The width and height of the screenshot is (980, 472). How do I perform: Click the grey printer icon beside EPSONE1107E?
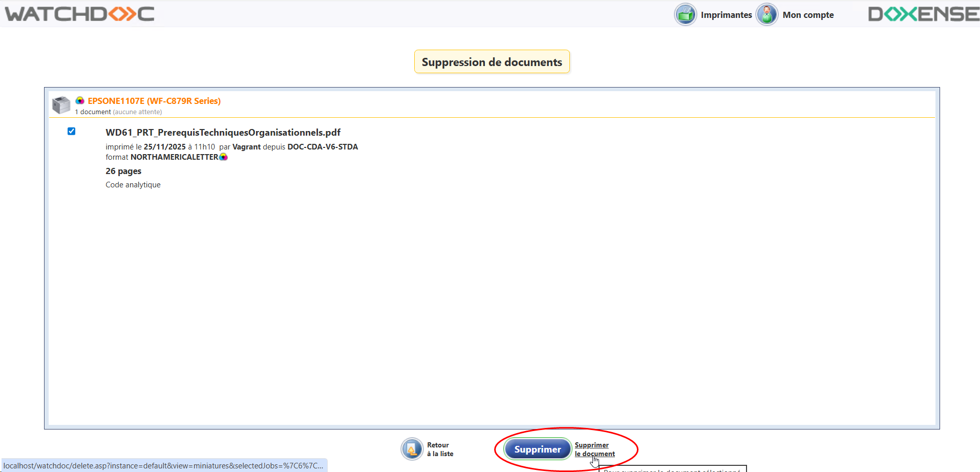pyautogui.click(x=61, y=105)
